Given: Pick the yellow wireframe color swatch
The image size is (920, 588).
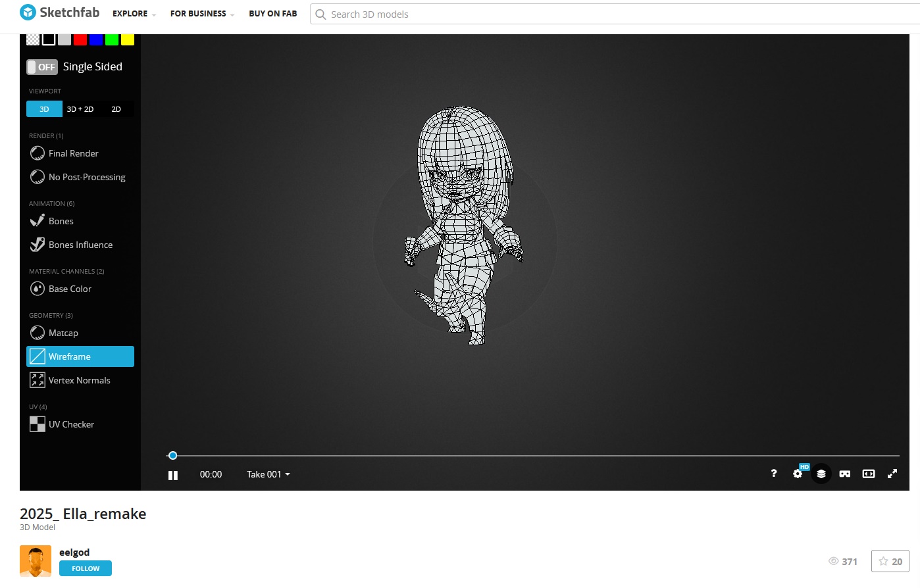Looking at the screenshot, I should point(128,39).
